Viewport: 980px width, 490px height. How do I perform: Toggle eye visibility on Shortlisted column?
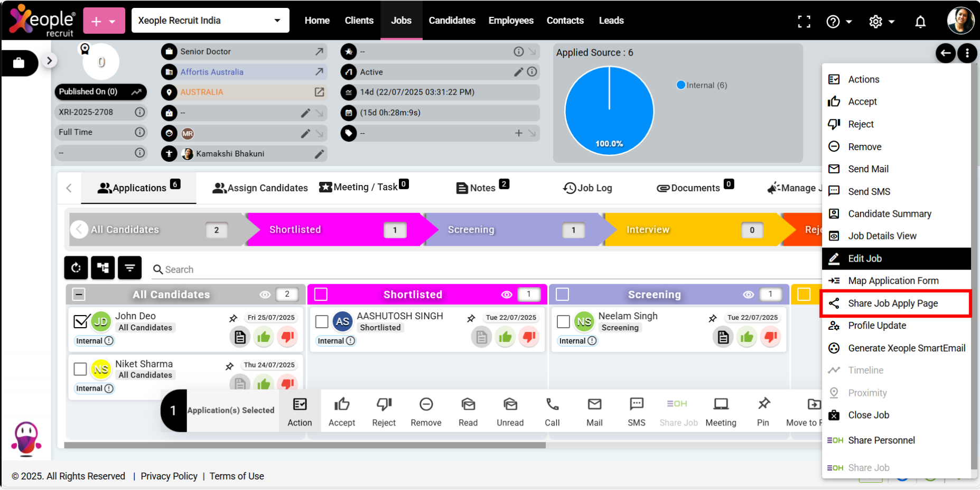[507, 294]
